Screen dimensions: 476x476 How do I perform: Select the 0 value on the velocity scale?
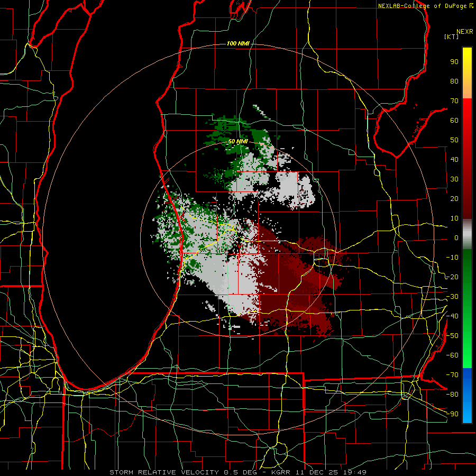(x=456, y=238)
